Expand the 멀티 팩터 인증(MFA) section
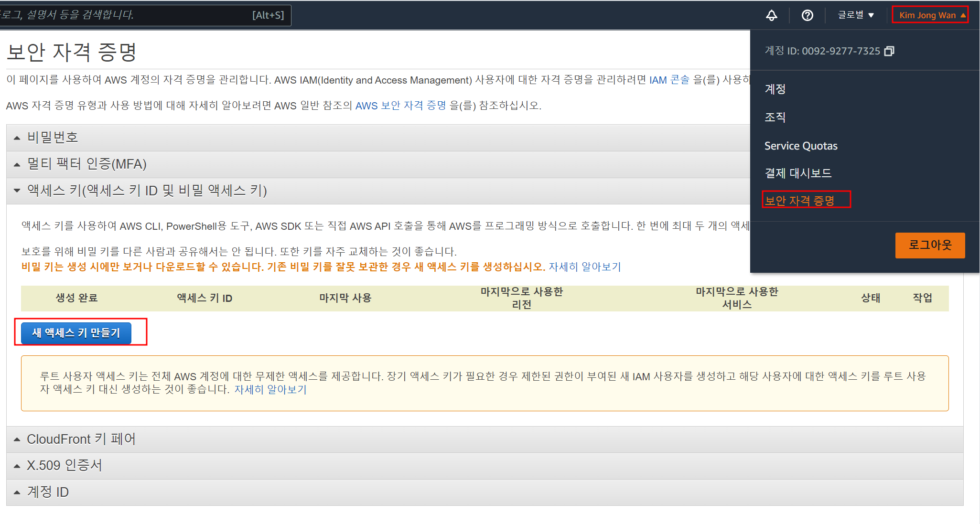The image size is (980, 524). [86, 164]
